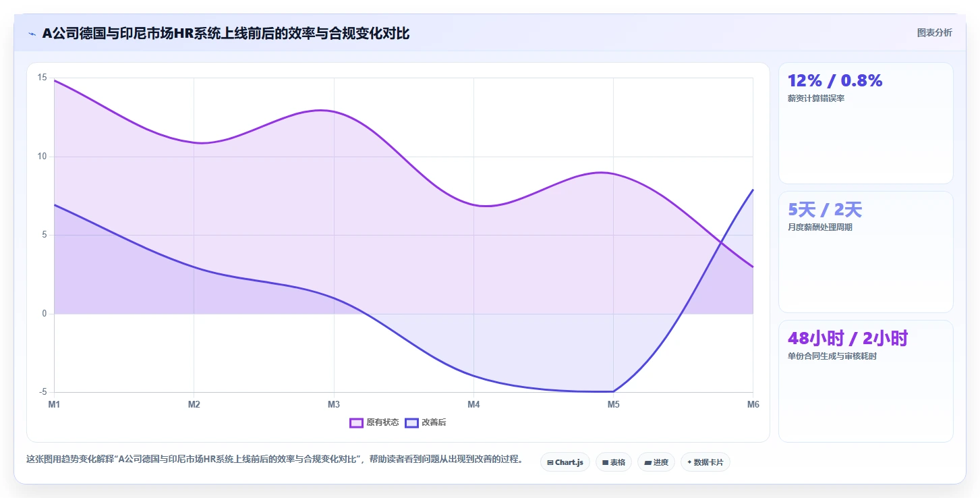The image size is (980, 498).
Task: Click the M3 x-axis label
Action: pos(333,405)
